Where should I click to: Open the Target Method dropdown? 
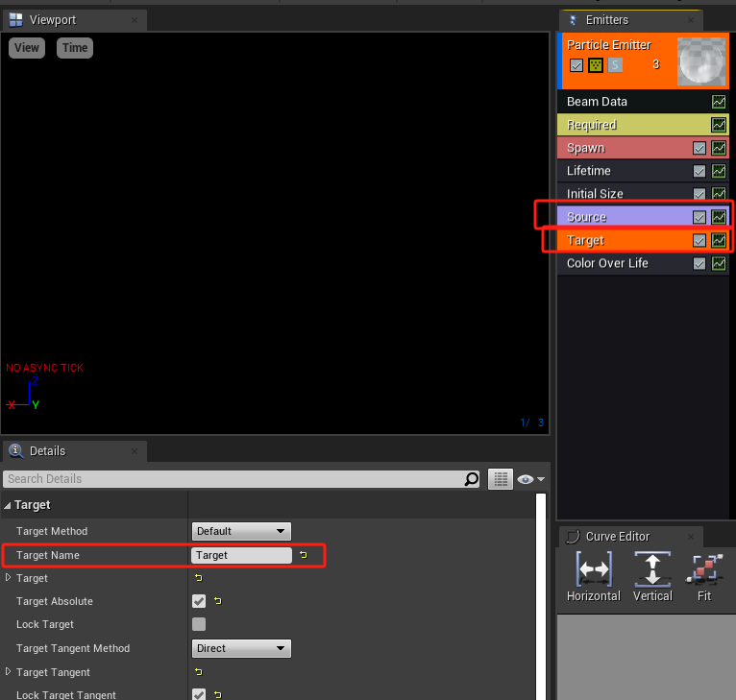[x=241, y=531]
